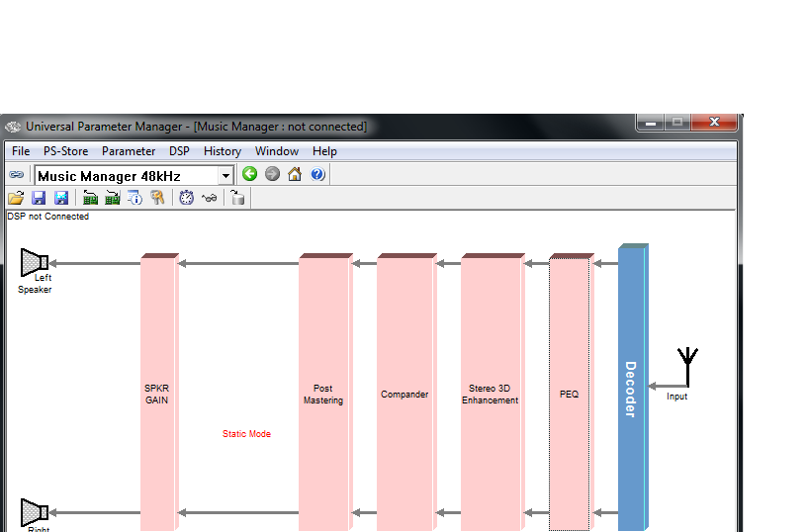Click the Left Speaker icon
807x532 pixels.
point(35,262)
